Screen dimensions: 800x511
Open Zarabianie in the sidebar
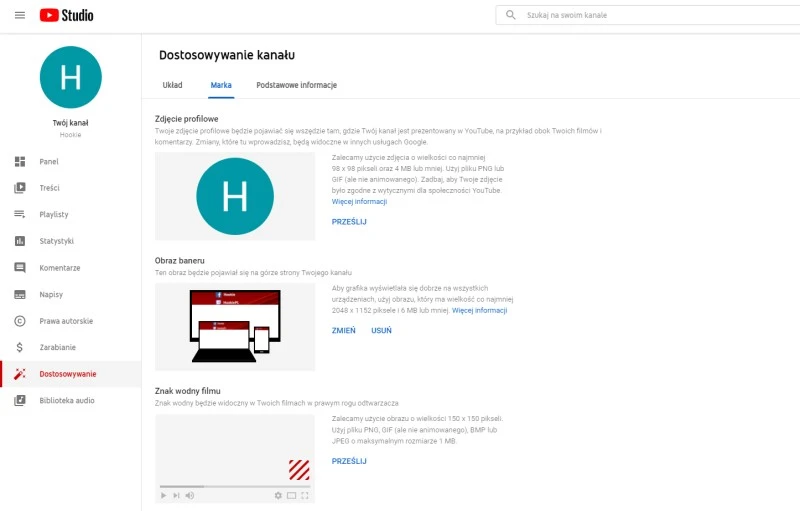58,347
